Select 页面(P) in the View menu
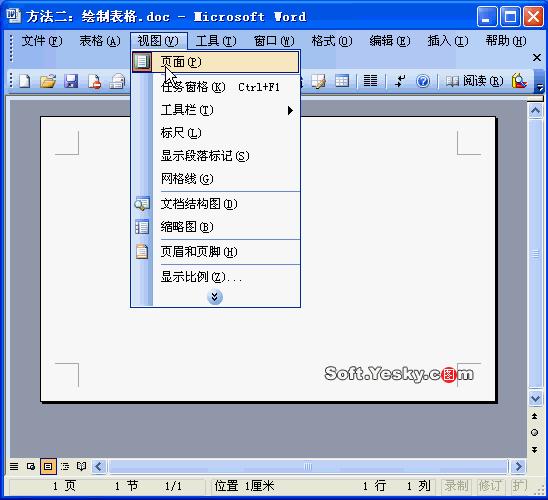The width and height of the screenshot is (548, 500). [x=216, y=62]
